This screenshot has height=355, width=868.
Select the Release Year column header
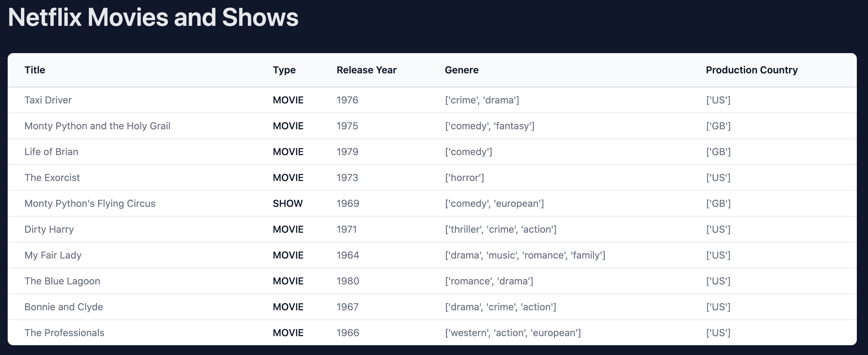[x=366, y=70]
